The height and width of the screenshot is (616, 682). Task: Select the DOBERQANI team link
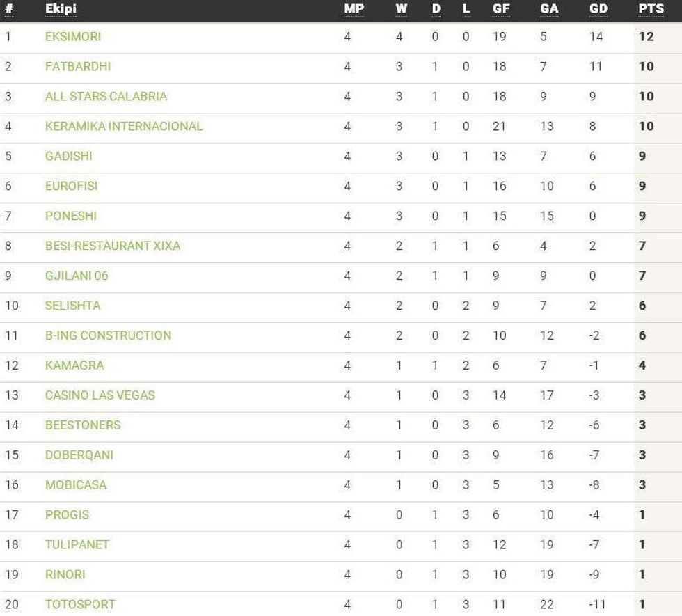(x=79, y=455)
